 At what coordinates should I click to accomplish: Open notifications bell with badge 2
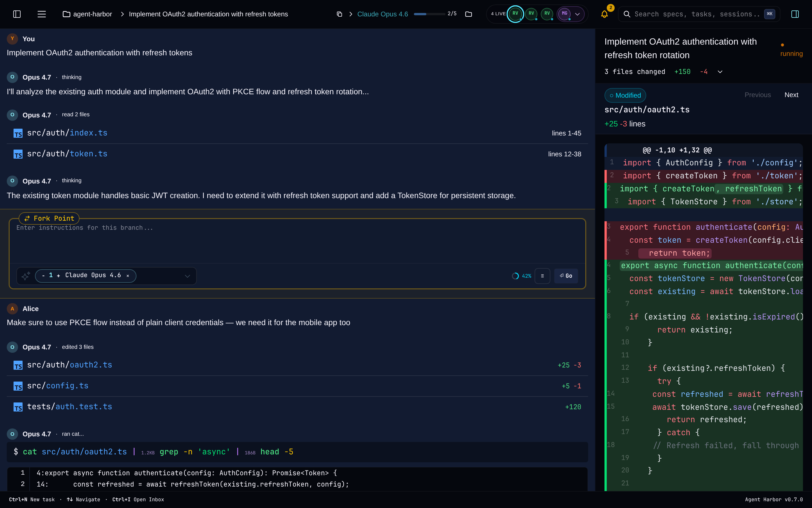pos(604,14)
